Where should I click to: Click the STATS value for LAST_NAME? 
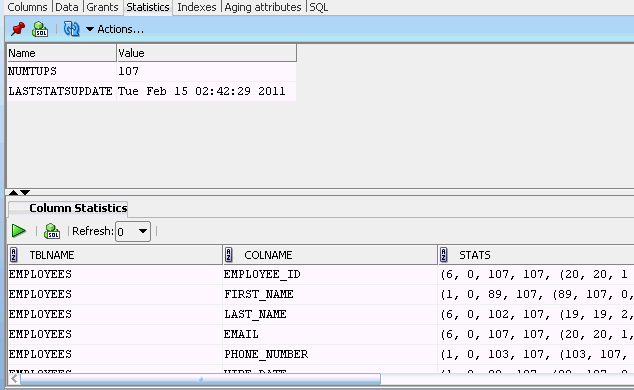(x=536, y=314)
